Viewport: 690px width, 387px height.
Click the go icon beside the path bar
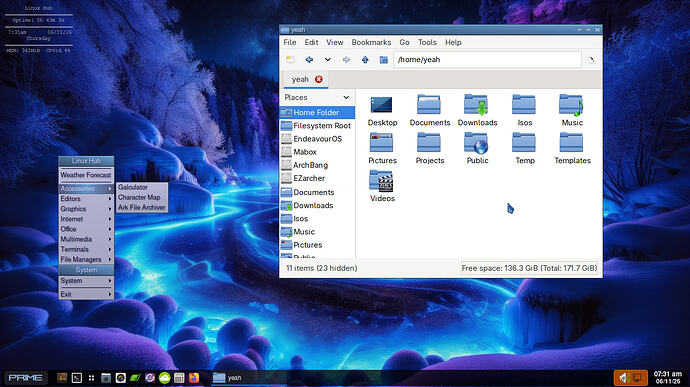tap(591, 59)
